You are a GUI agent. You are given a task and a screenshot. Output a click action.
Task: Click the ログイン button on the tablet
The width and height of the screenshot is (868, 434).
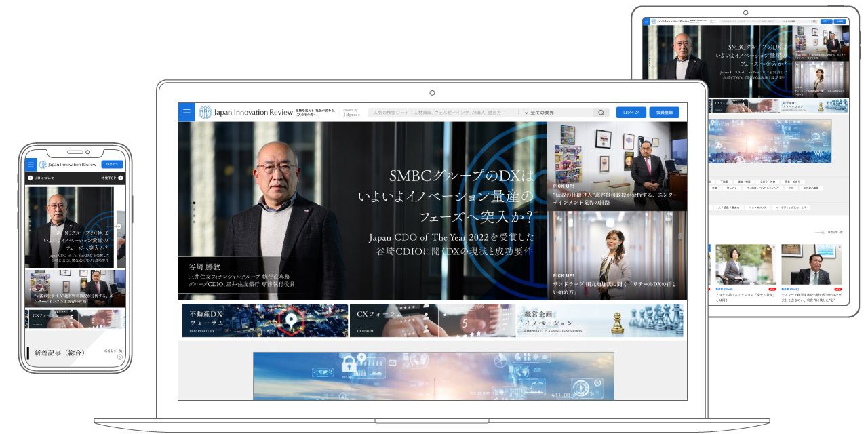coord(826,21)
